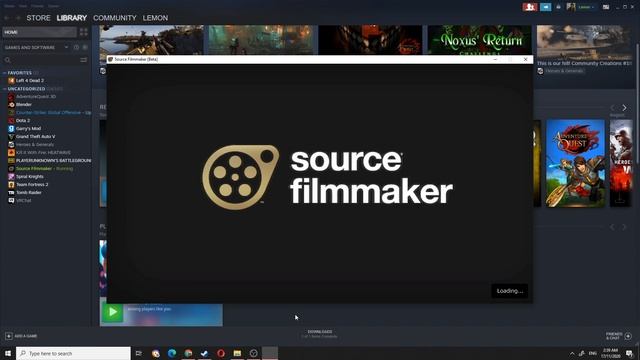640x360 pixels.
Task: Click the Loading button in Source Filmmaker
Action: pos(510,291)
